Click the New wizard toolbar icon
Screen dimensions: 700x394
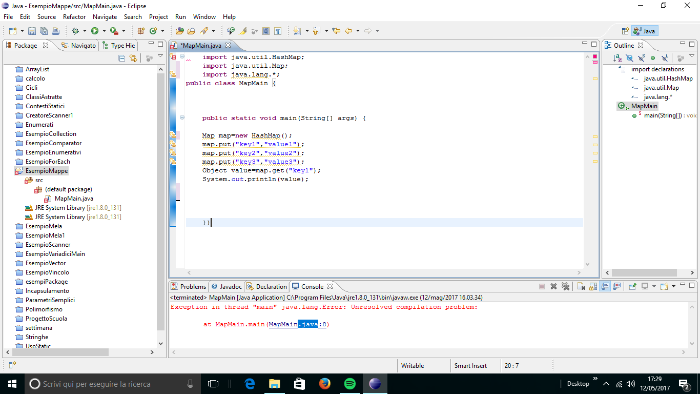[12, 31]
